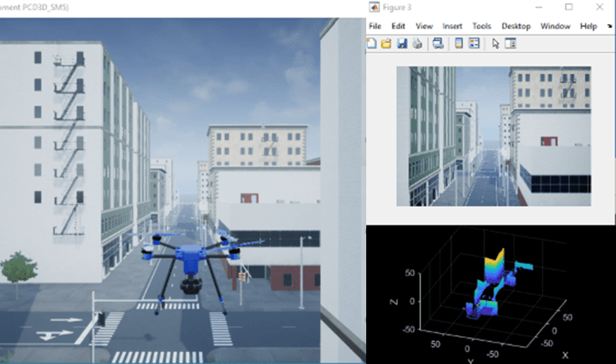The width and height of the screenshot is (616, 364).
Task: Expand the Desktop menu
Action: 516,26
